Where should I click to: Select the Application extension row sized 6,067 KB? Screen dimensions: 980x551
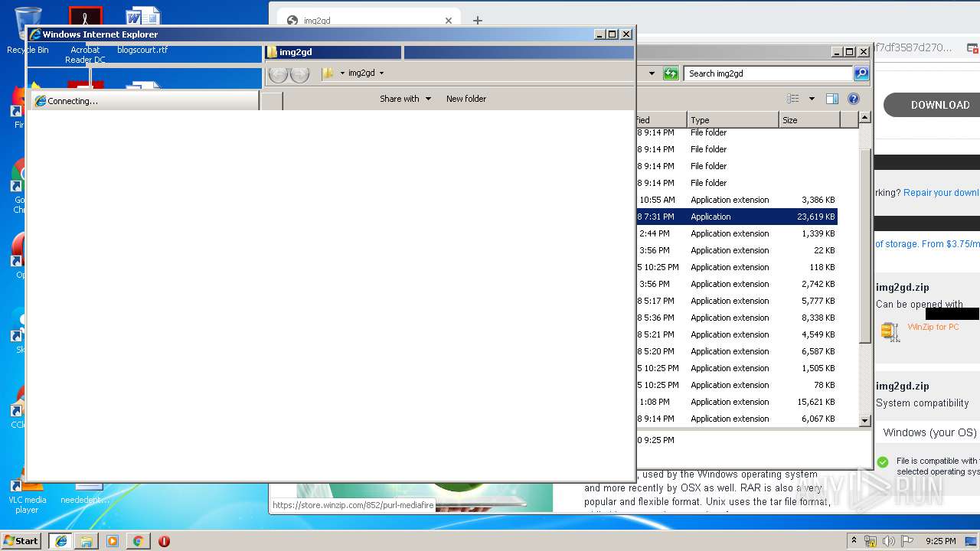tap(737, 419)
